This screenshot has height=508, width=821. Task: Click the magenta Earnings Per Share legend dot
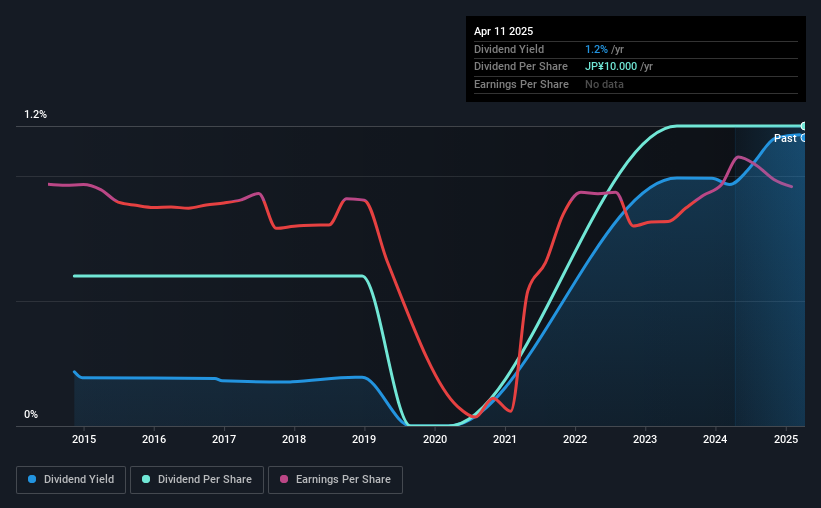[x=284, y=479]
